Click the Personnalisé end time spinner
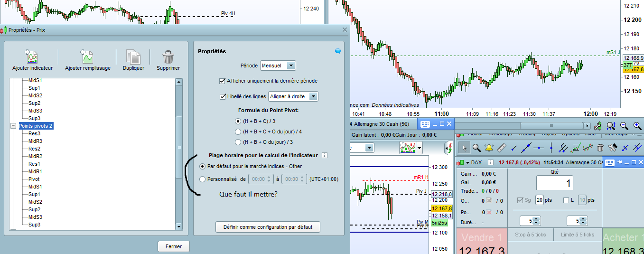 click(x=294, y=179)
